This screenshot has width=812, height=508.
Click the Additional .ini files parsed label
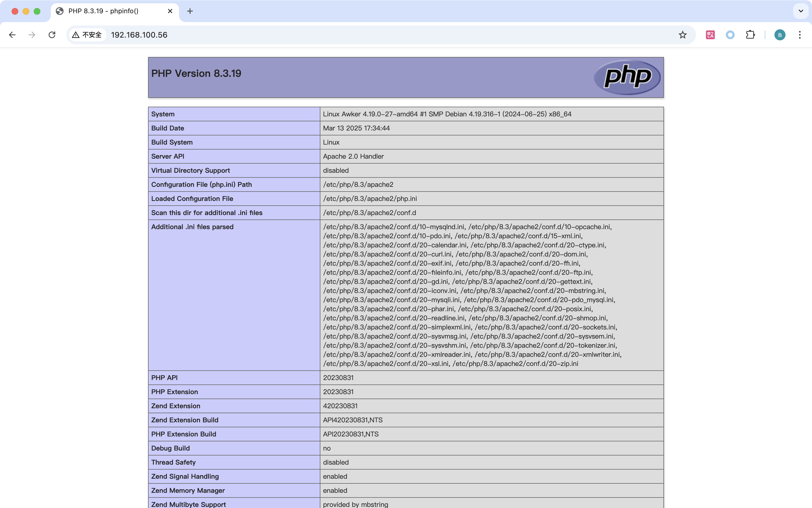192,227
